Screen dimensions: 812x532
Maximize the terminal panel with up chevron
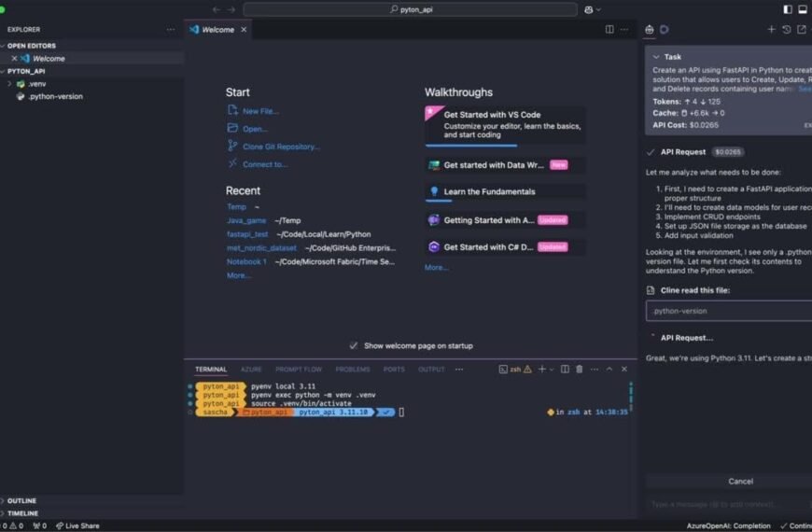point(609,370)
